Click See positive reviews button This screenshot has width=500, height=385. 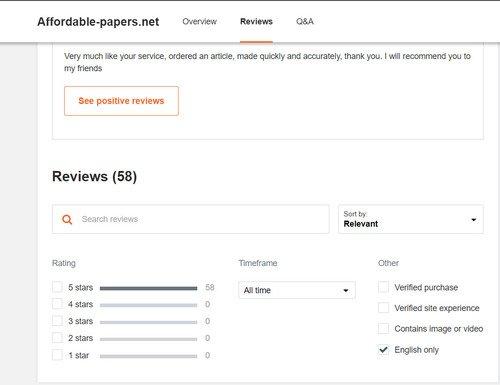click(x=121, y=101)
